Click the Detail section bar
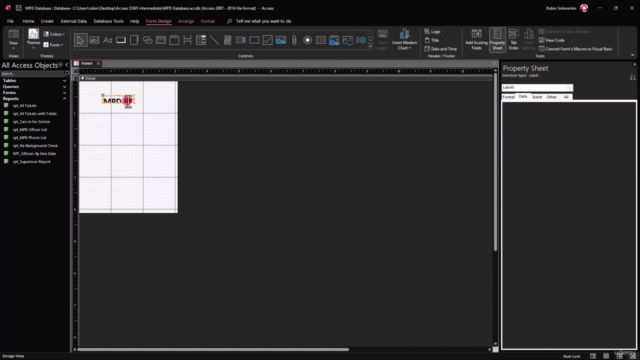 pos(286,78)
